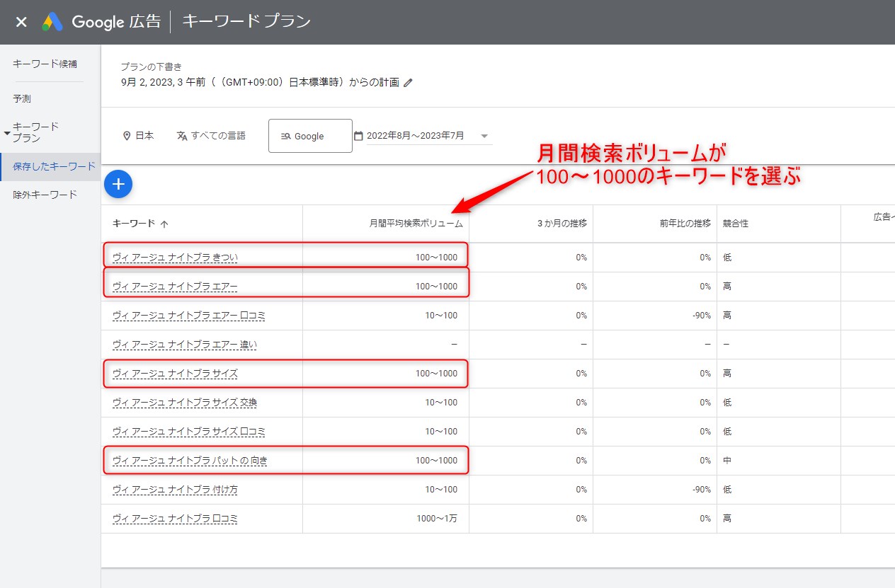Click the -90% value in 付け方 row

click(x=702, y=490)
